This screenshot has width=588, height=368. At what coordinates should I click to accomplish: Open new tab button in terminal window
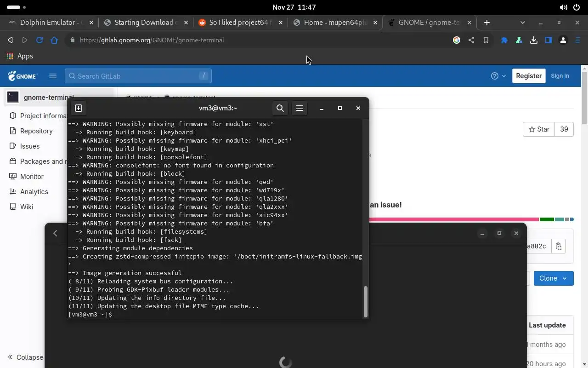pyautogui.click(x=79, y=108)
